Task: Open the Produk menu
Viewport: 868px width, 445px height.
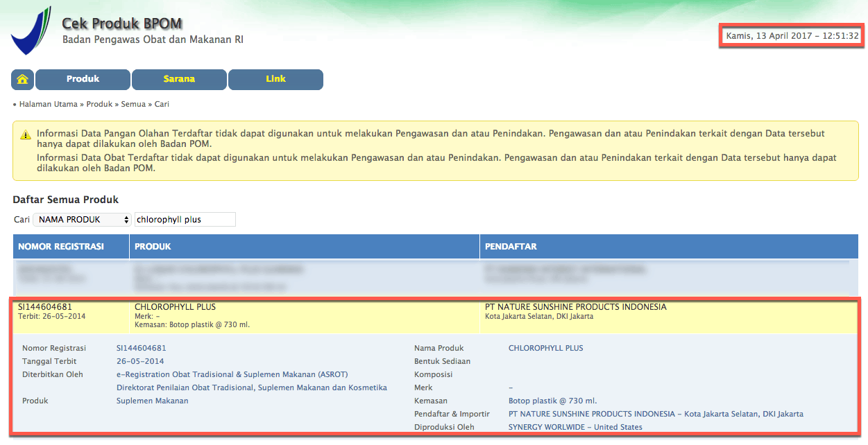Action: tap(83, 80)
